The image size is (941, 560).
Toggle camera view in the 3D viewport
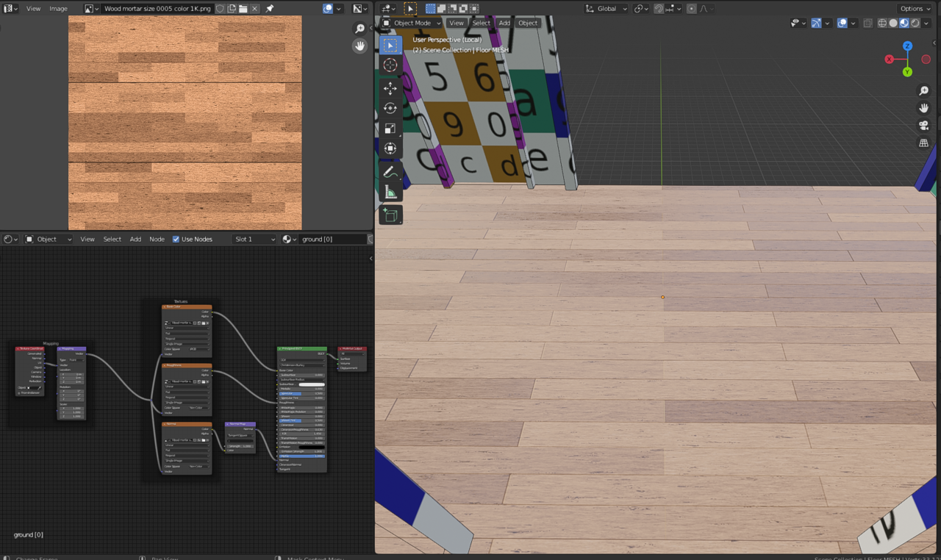tap(924, 126)
